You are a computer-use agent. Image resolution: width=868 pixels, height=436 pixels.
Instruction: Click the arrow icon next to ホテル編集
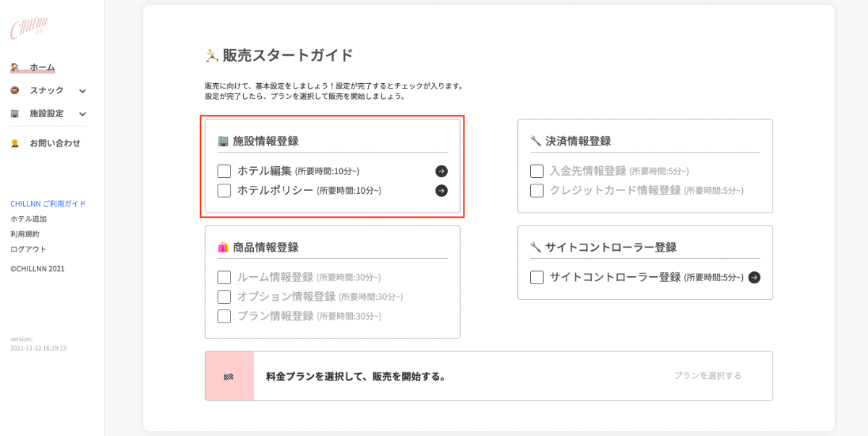coord(441,171)
